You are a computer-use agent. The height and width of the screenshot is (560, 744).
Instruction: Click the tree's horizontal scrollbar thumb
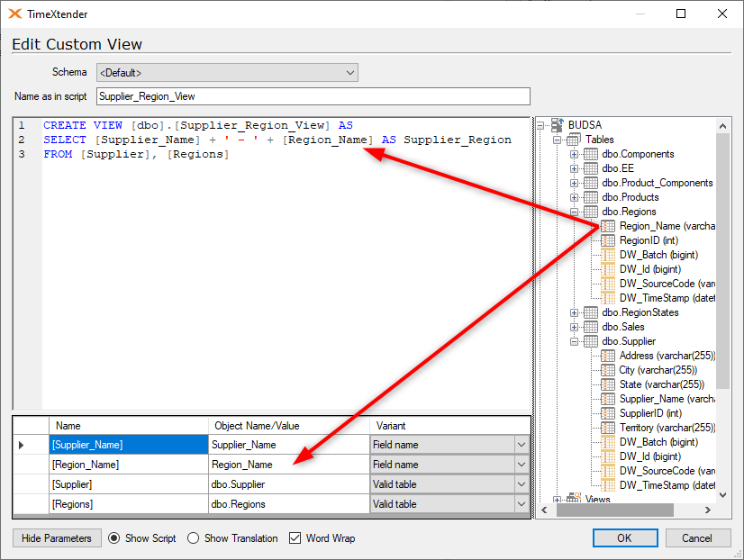point(615,510)
